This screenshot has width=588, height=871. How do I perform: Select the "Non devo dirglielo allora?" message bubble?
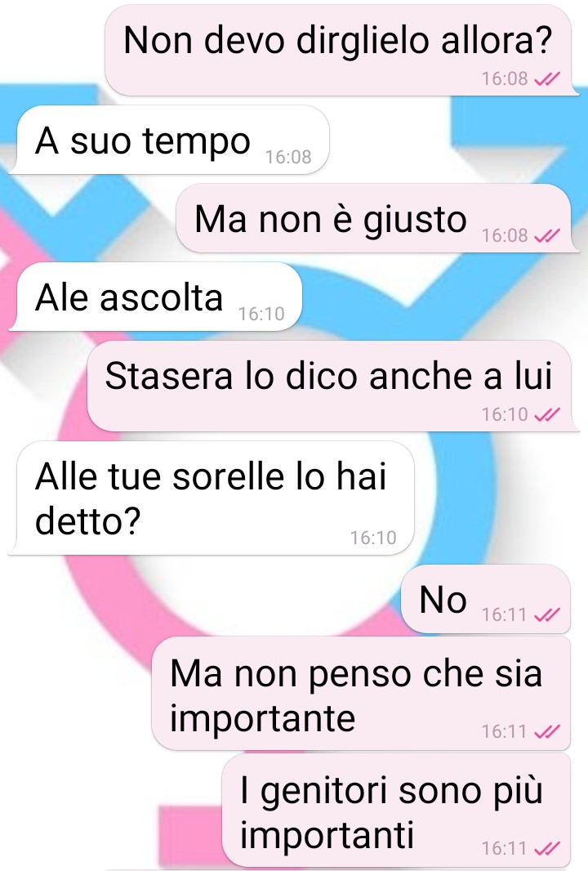coord(338,51)
